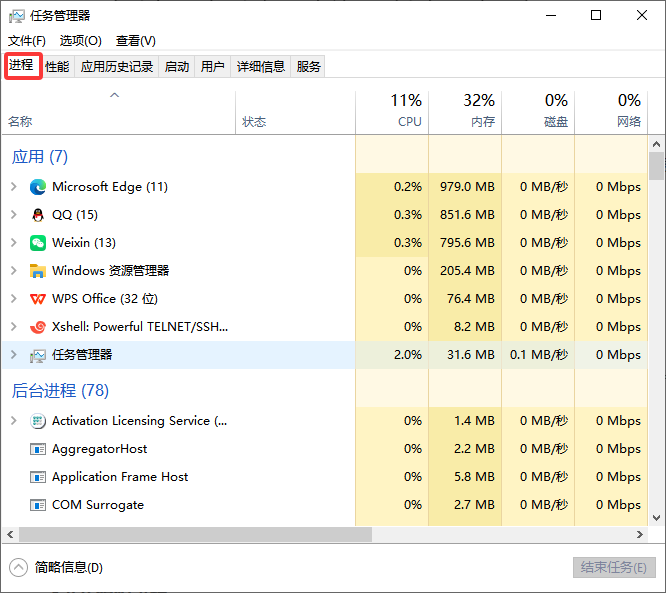
Task: Sort by the CPU column header
Action: click(392, 113)
